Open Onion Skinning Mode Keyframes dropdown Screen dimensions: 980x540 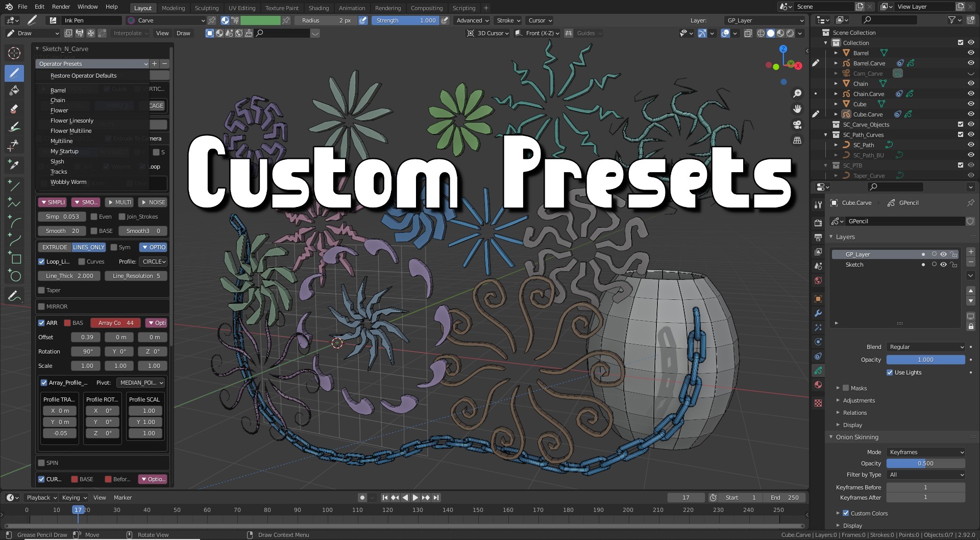(x=925, y=452)
